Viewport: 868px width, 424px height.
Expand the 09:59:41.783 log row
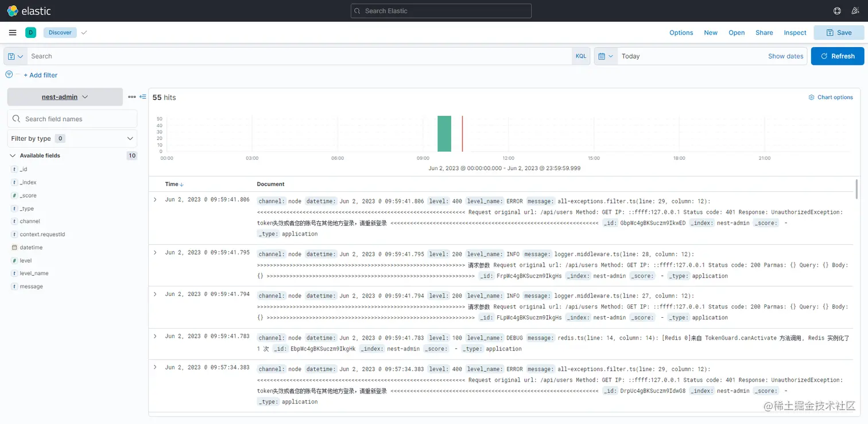tap(155, 336)
